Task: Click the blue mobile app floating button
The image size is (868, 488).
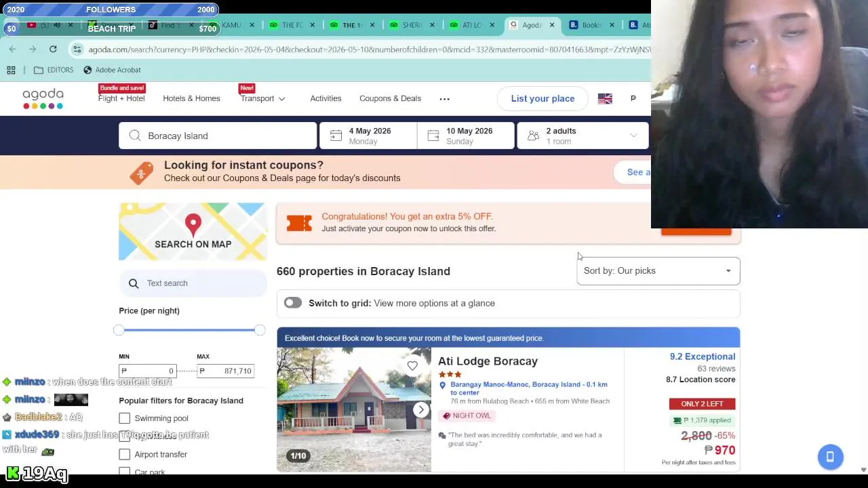Action: pos(830,457)
